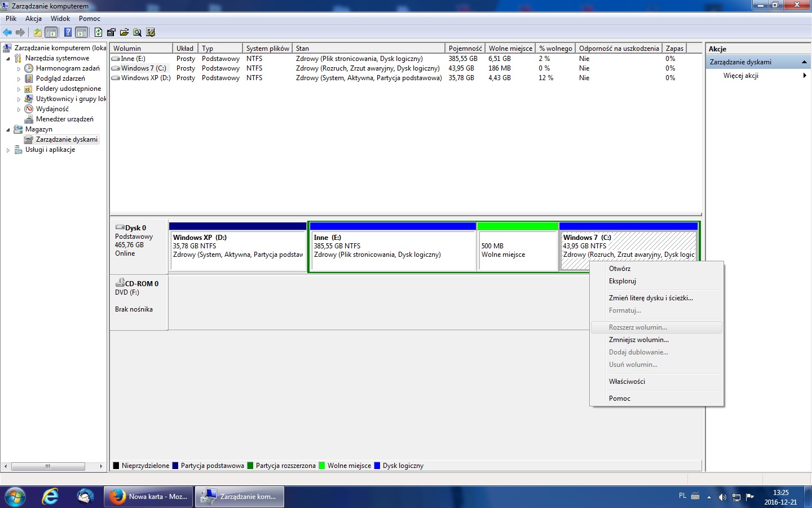812x508 pixels.
Task: Toggle Show/Hide Console Tree toolbar icon
Action: (x=51, y=32)
